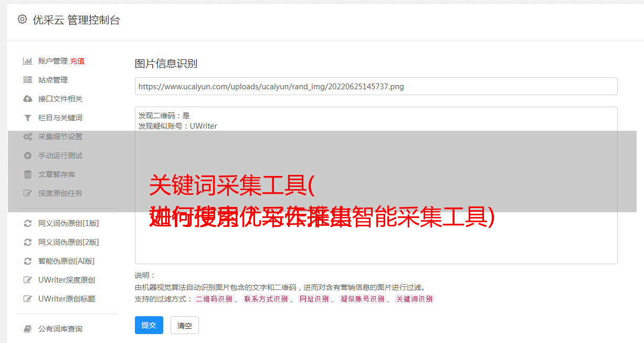Click the 清空 button
This screenshot has height=343, width=644.
[185, 325]
